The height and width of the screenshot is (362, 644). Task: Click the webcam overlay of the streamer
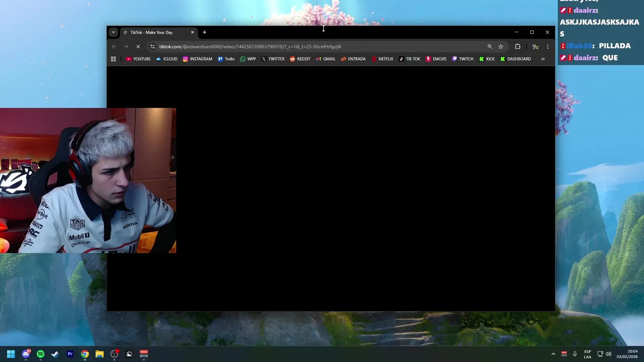coord(88,180)
